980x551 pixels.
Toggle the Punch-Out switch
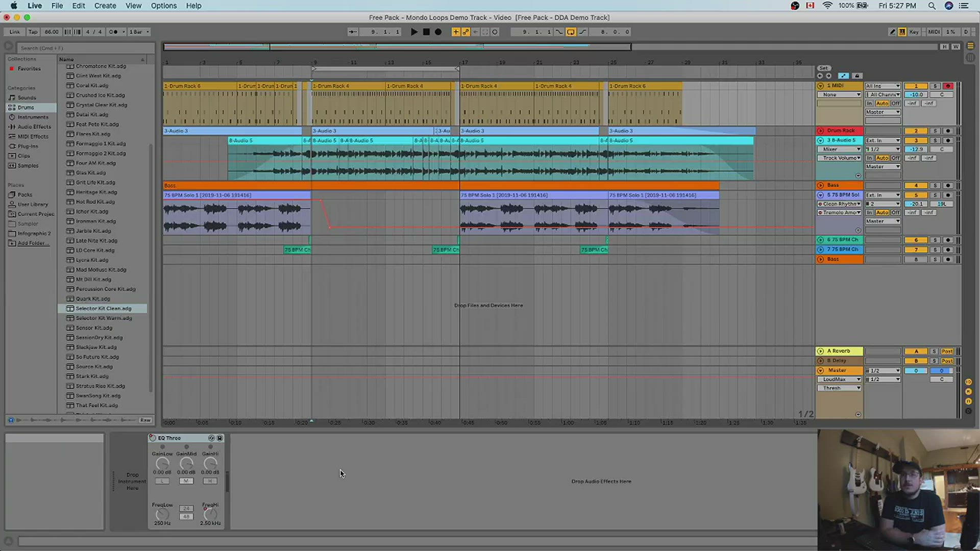[582, 32]
